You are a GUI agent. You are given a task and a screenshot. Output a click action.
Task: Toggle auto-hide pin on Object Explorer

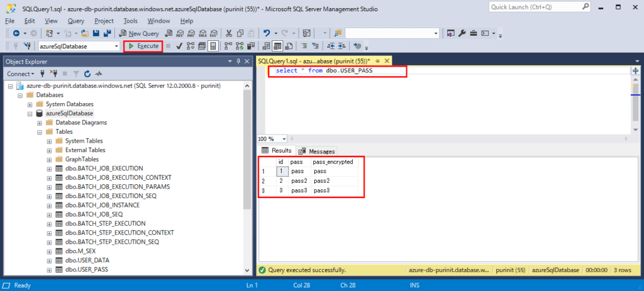pyautogui.click(x=238, y=62)
